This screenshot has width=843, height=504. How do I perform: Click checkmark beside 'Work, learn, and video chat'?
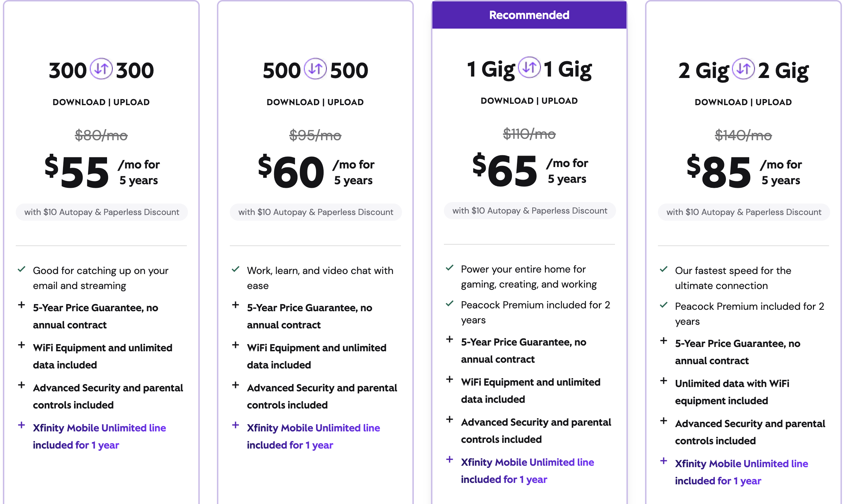click(x=236, y=269)
